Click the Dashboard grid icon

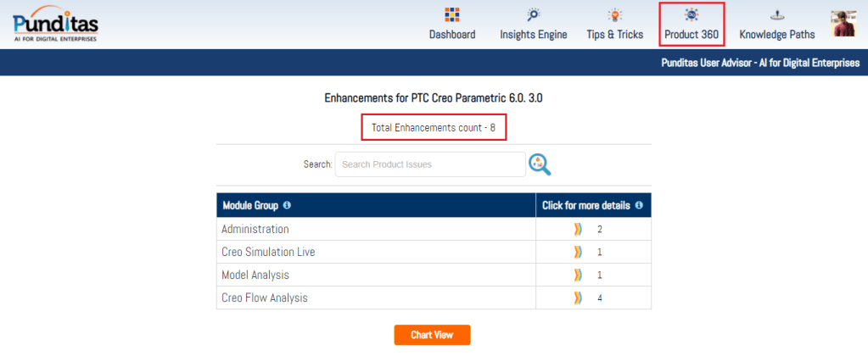point(451,15)
